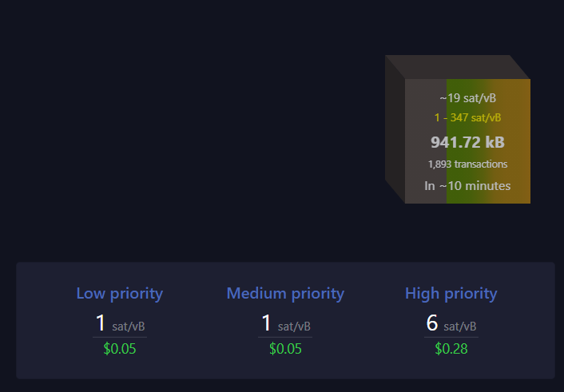
Task: Click the 941.72 kB block size
Action: tap(467, 142)
